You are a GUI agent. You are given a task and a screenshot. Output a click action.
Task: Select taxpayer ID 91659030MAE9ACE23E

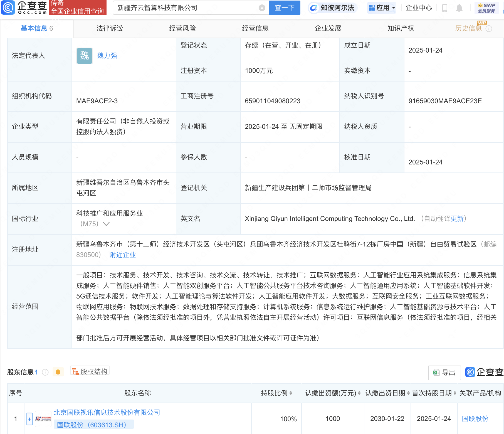tap(445, 101)
